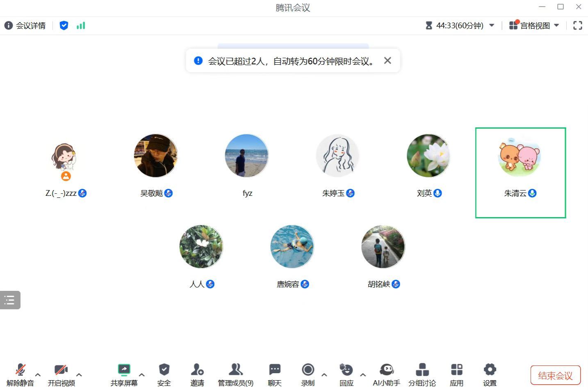Toggle fullscreen mode icon in top right
Viewport: 588px width, 390px height.
pyautogui.click(x=577, y=25)
